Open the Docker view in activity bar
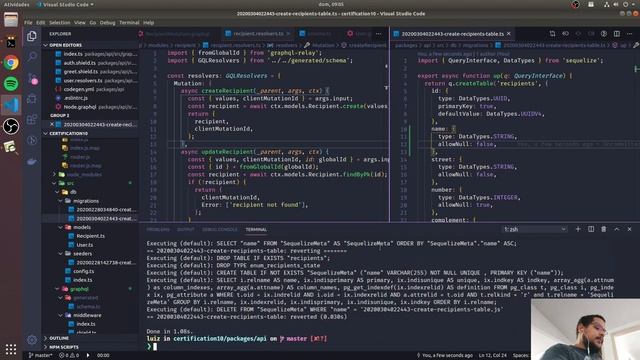The height and width of the screenshot is (360, 640). (32, 162)
